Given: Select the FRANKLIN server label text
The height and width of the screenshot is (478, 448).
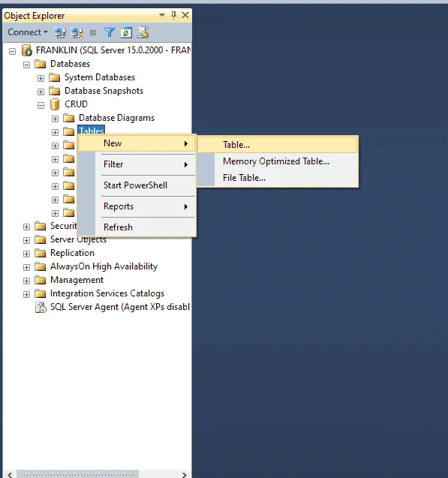Looking at the screenshot, I should 113,50.
